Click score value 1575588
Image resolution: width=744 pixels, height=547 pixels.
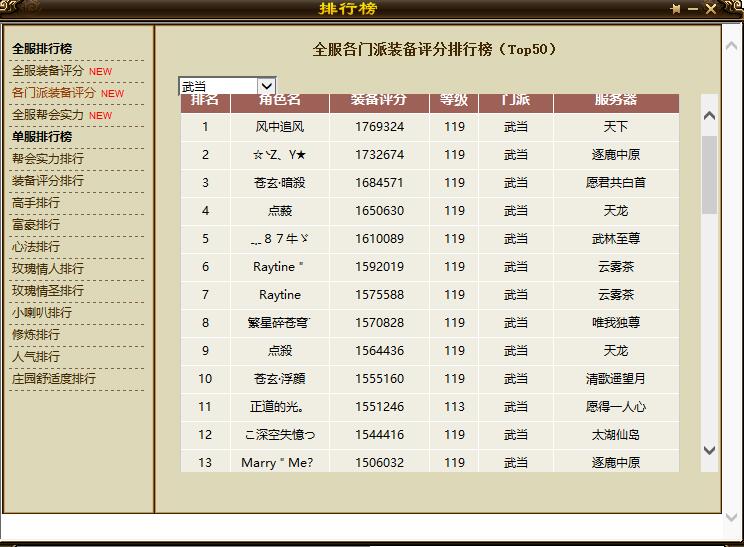[x=380, y=295]
